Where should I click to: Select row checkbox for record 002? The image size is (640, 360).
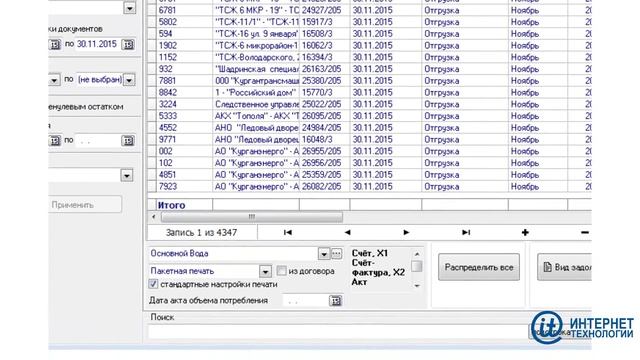click(152, 151)
